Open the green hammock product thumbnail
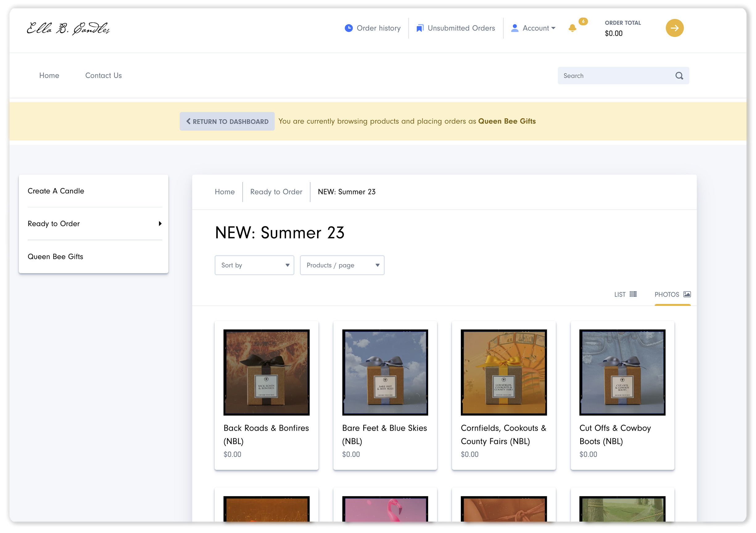 pyautogui.click(x=622, y=509)
